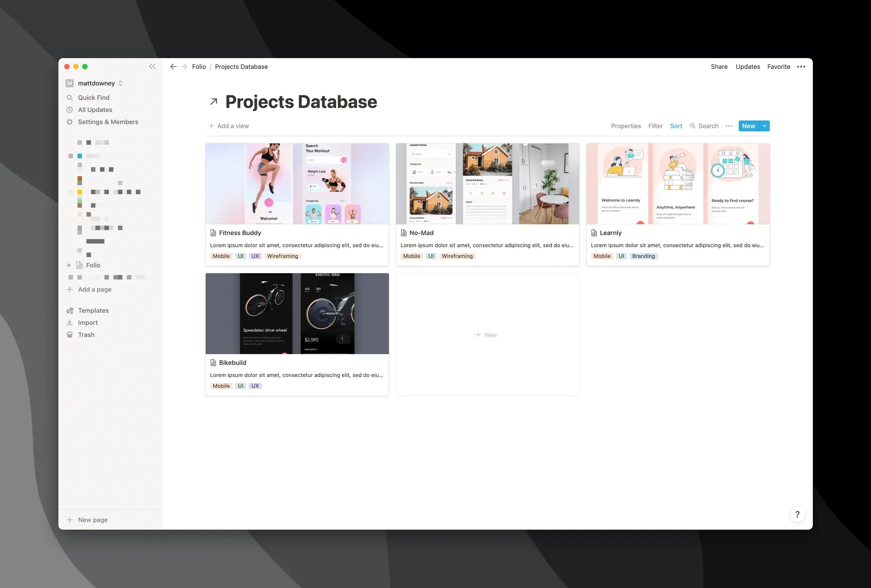This screenshot has width=871, height=588.
Task: Open Settings & Members
Action: pos(108,122)
